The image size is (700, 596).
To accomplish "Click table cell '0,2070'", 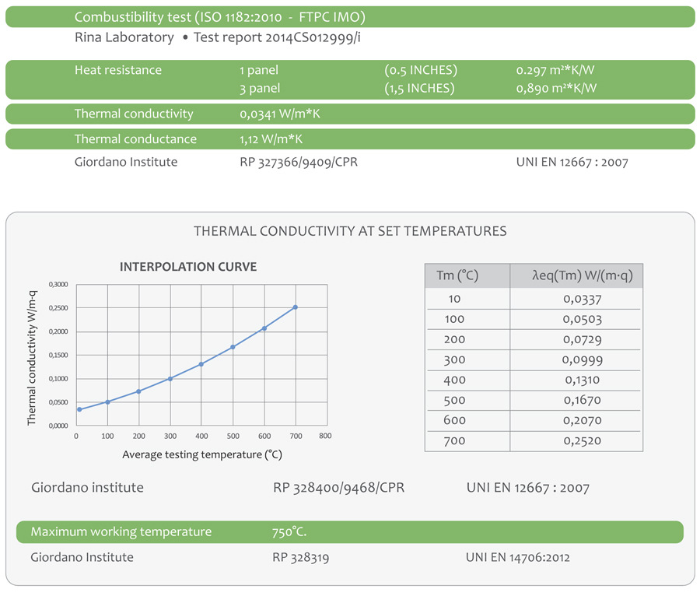I will 582,420.
